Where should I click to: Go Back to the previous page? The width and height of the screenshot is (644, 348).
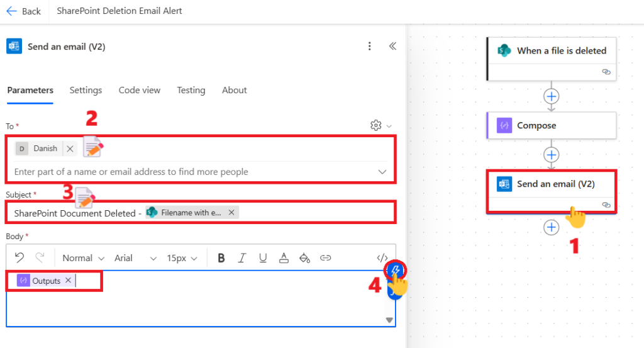tap(24, 11)
